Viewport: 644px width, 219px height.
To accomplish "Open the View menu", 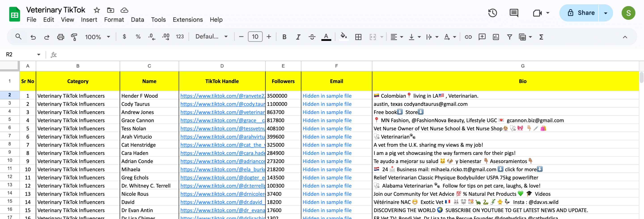I will pyautogui.click(x=68, y=19).
